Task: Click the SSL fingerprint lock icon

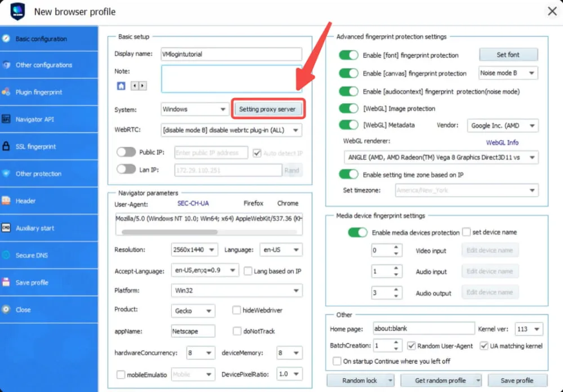Action: (6, 146)
